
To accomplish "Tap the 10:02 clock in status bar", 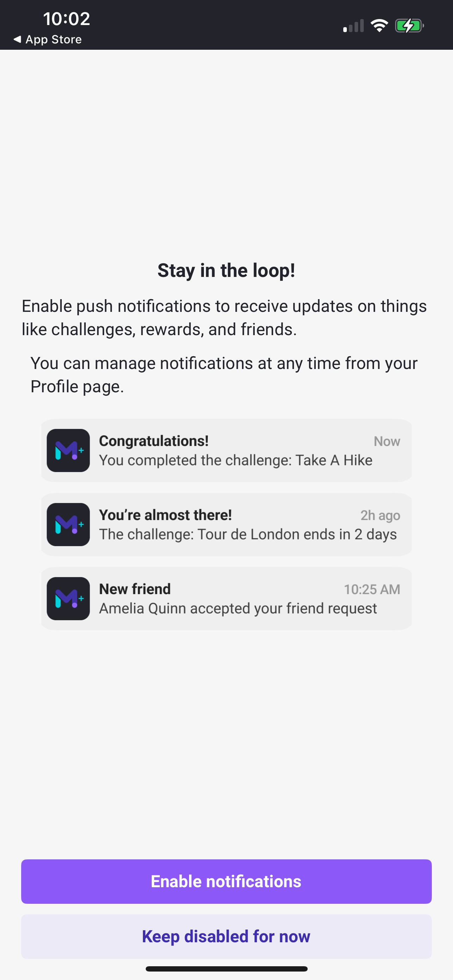I will pos(67,19).
